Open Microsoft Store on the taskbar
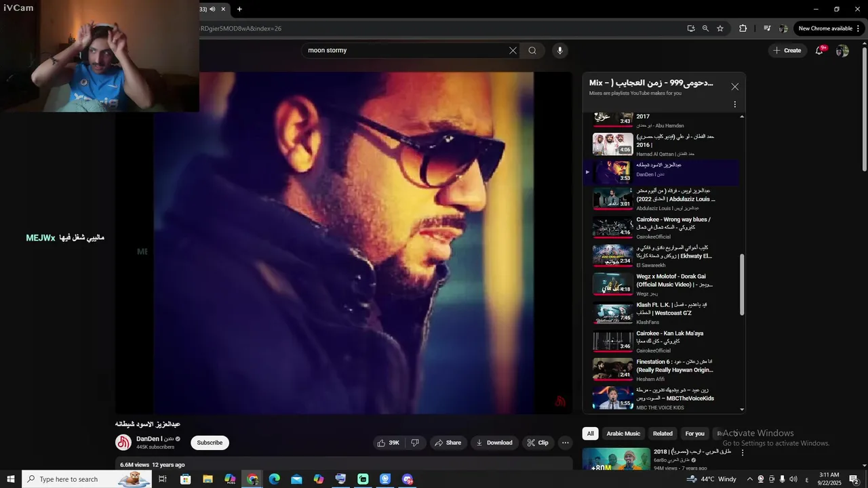The image size is (868, 488). pos(185,479)
